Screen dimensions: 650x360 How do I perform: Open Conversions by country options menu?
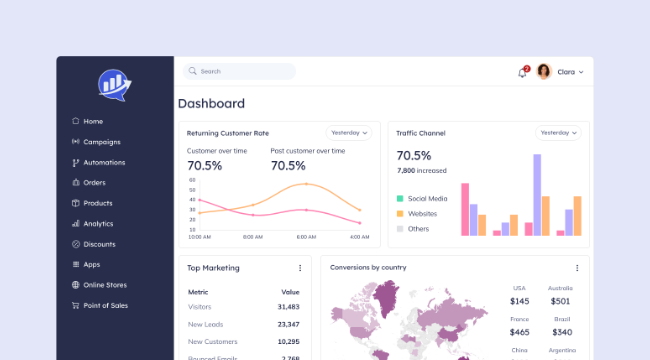[x=577, y=268]
